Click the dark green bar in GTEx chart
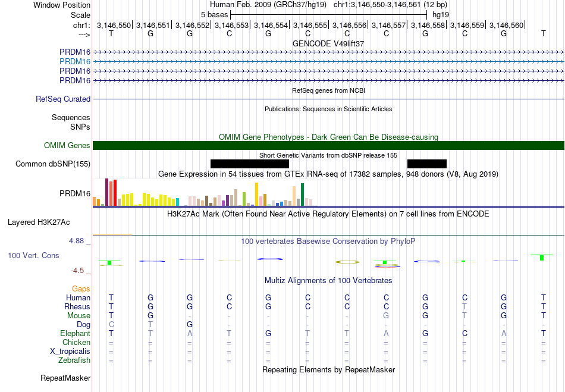The image size is (565, 392). (x=302, y=195)
